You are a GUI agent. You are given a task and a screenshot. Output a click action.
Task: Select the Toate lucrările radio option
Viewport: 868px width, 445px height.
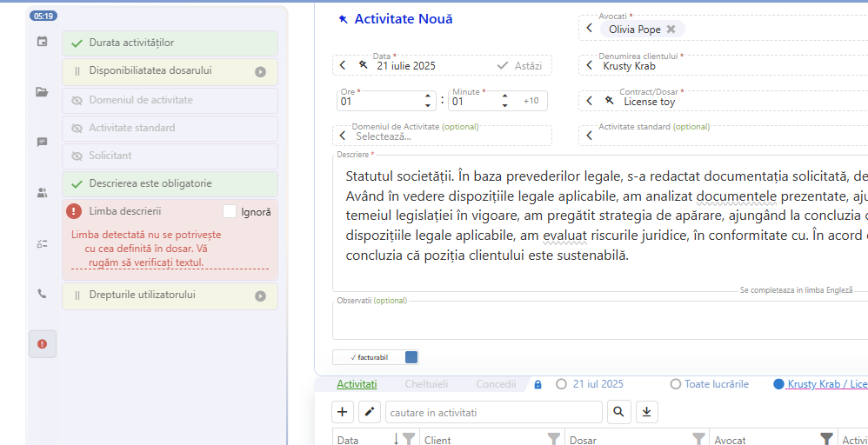676,384
